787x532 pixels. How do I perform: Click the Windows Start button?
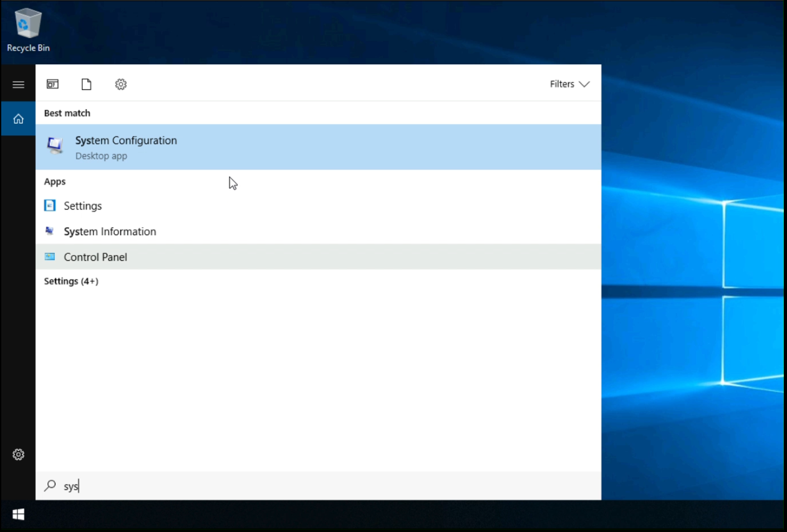point(18,515)
